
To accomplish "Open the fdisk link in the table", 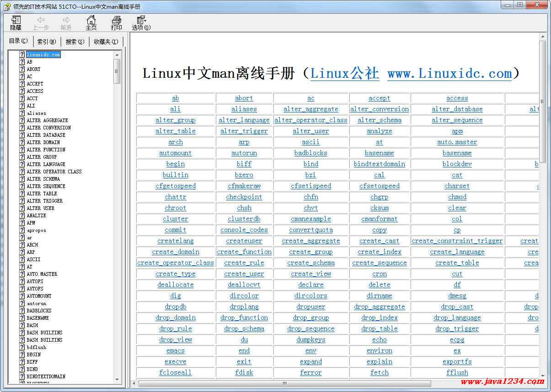I will click(244, 373).
